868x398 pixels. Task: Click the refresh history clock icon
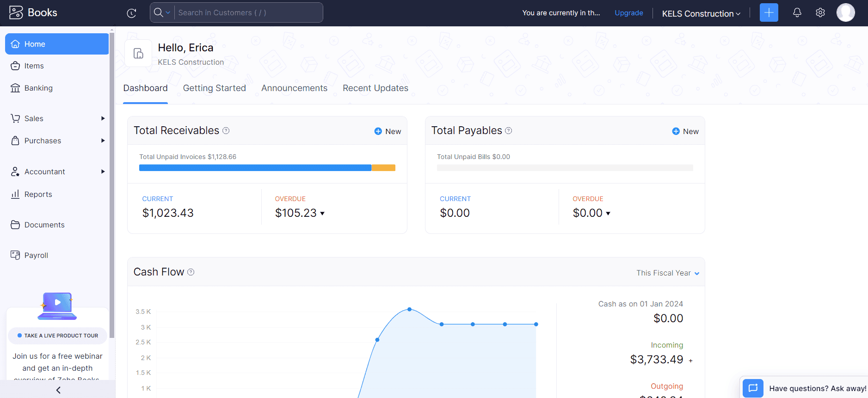(131, 13)
